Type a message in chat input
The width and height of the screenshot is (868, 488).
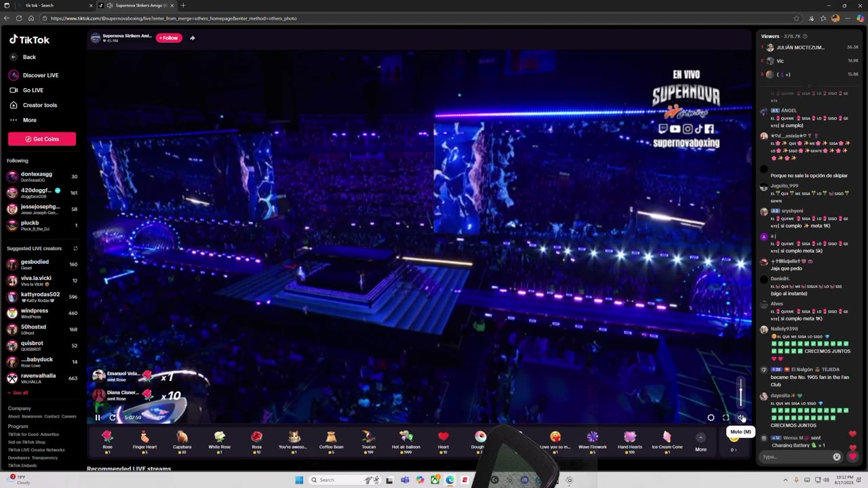point(795,457)
